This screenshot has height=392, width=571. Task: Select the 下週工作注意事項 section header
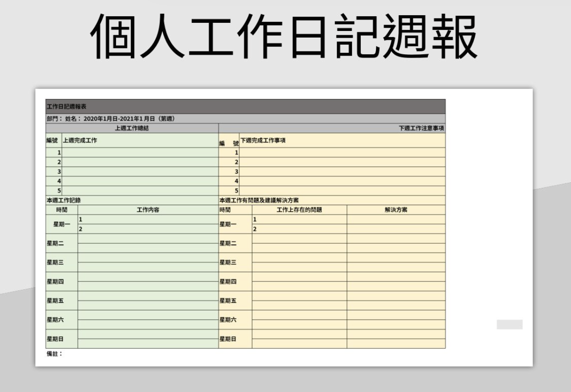[x=421, y=127]
